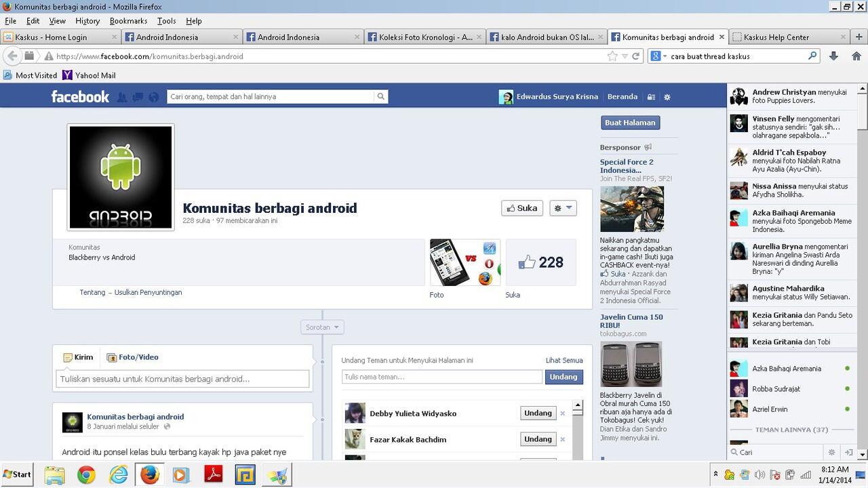Open Facebook notifications globe icon
This screenshot has height=488, width=868.
[154, 97]
